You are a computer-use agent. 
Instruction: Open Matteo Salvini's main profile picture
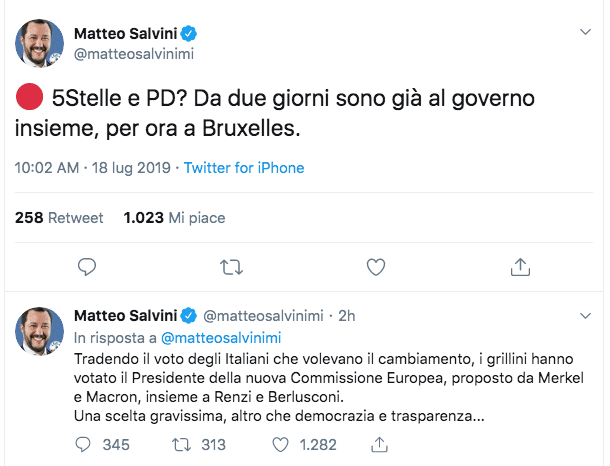42,44
